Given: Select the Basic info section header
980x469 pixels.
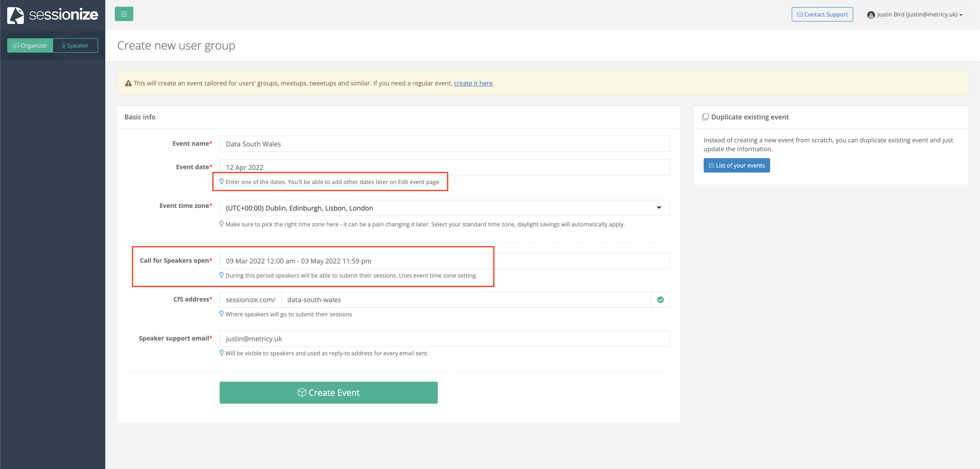Looking at the screenshot, I should coord(140,117).
